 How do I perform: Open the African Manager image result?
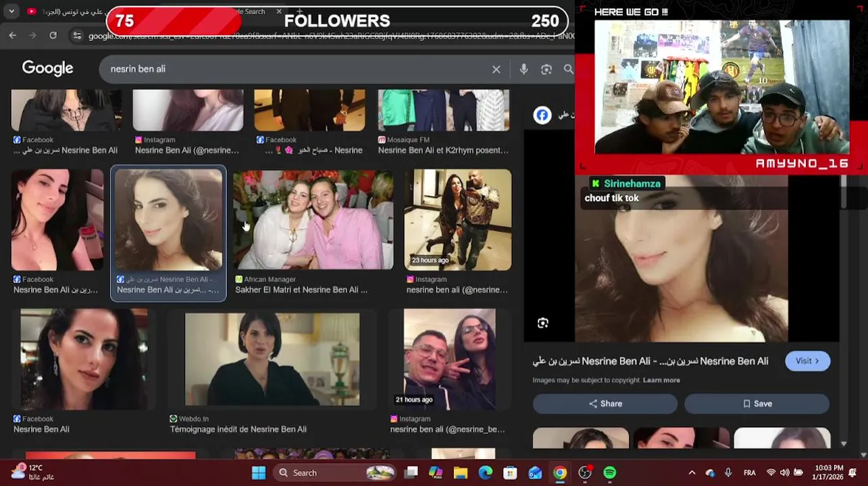click(x=313, y=219)
